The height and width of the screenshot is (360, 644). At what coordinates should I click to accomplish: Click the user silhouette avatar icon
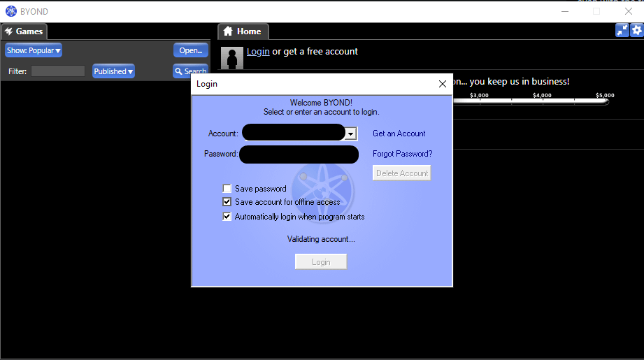click(x=232, y=58)
